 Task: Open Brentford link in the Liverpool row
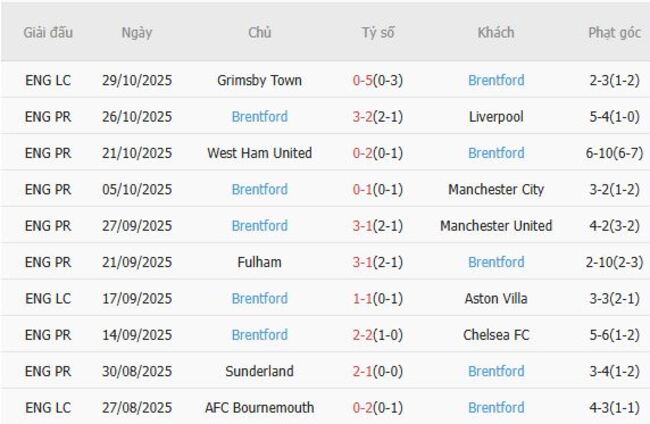pos(259,117)
